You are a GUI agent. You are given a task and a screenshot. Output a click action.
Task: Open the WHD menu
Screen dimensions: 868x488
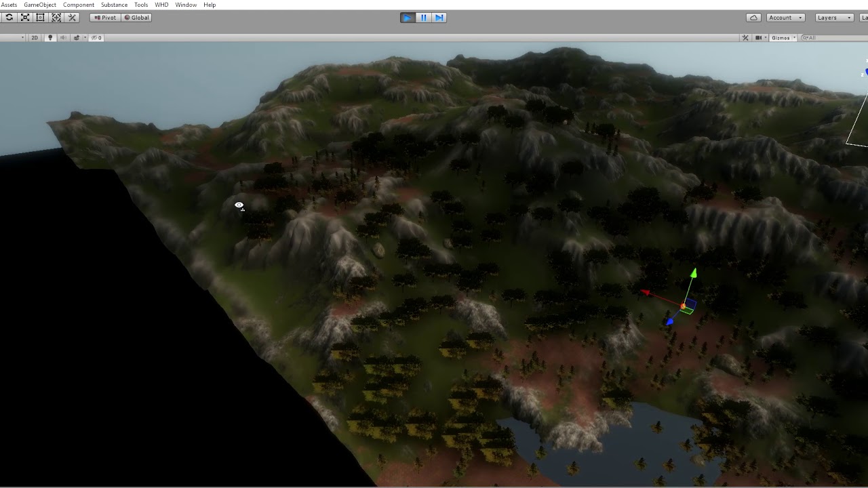tap(161, 5)
